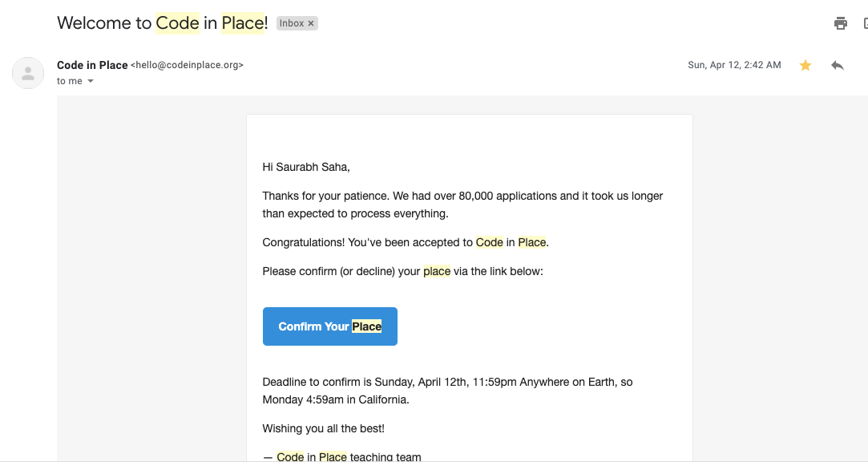Click the deadline to confirm paragraph
This screenshot has width=868, height=462.
coord(448,391)
